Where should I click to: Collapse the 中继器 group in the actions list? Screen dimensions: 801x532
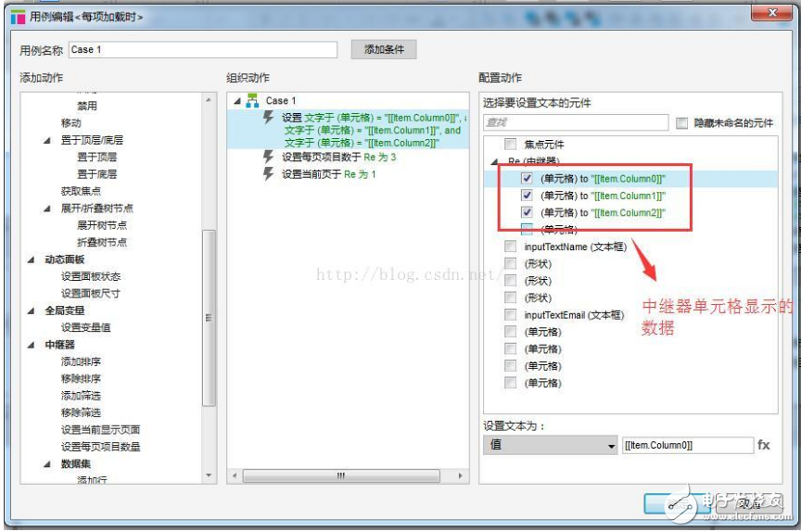32,345
